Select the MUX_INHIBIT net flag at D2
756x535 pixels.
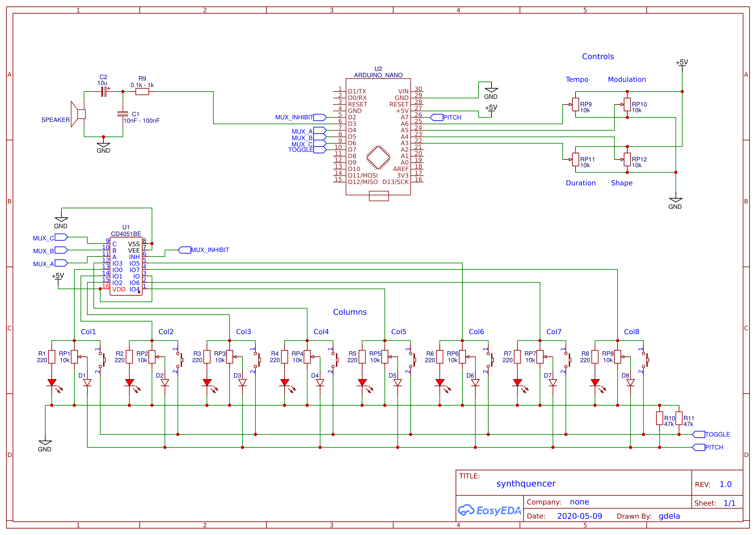point(320,117)
